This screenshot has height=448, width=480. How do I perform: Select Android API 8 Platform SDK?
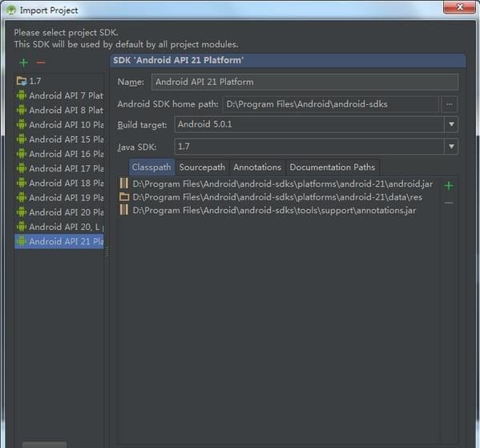(x=59, y=110)
